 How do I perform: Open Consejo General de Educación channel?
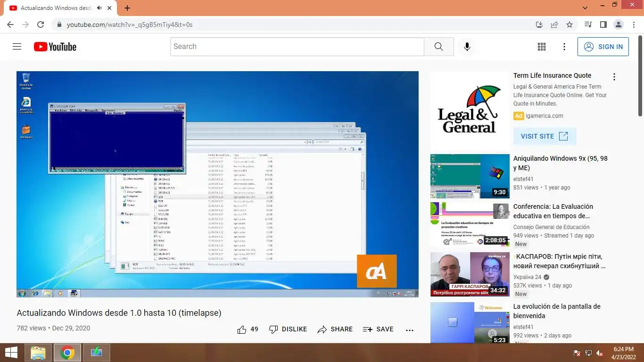(x=551, y=227)
